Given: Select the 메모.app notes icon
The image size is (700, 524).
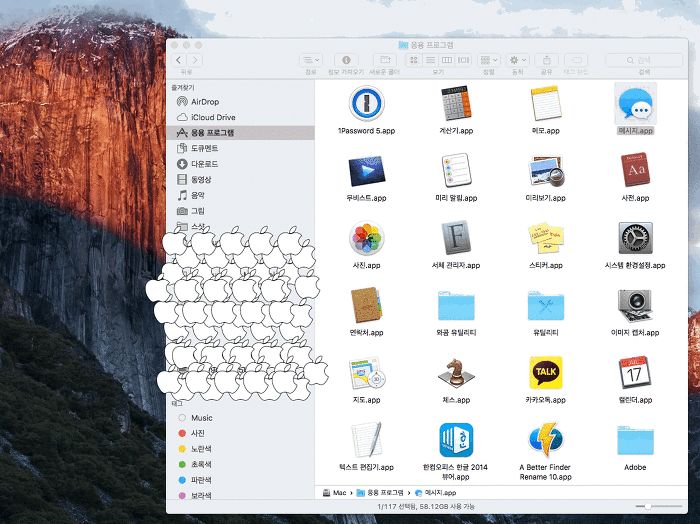Looking at the screenshot, I should (546, 104).
